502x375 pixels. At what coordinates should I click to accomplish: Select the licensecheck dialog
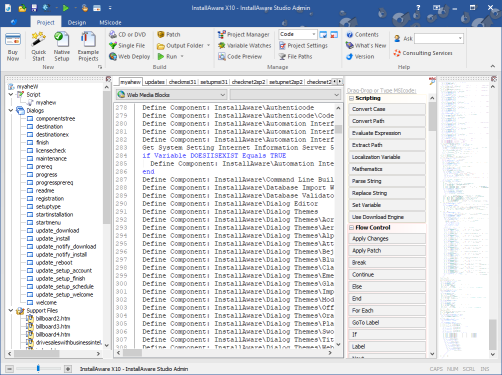click(x=51, y=150)
